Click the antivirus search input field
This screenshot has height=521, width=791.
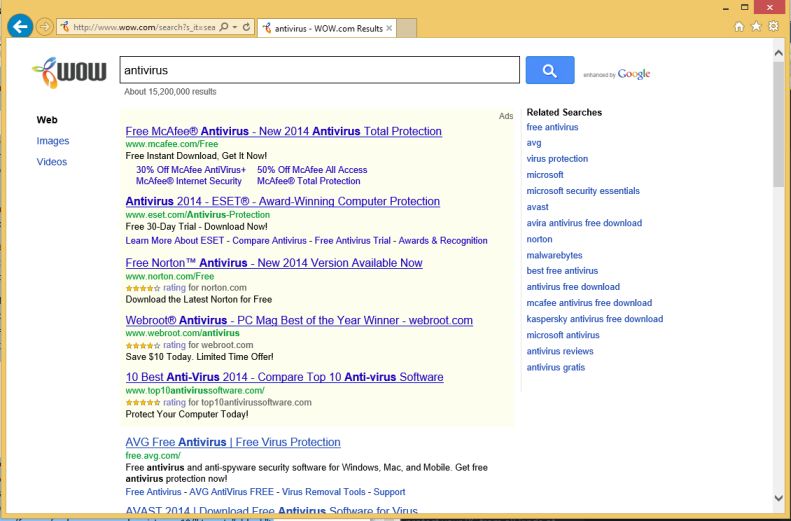(319, 70)
